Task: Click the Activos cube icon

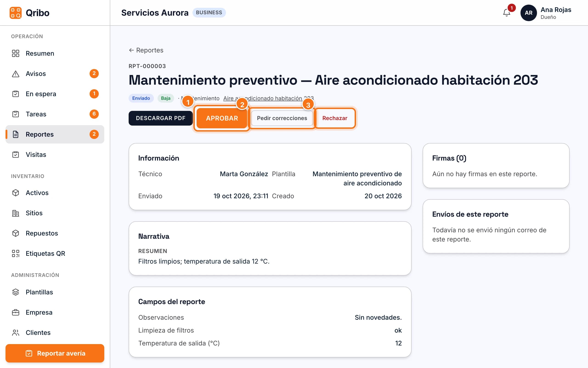Action: pos(16,193)
